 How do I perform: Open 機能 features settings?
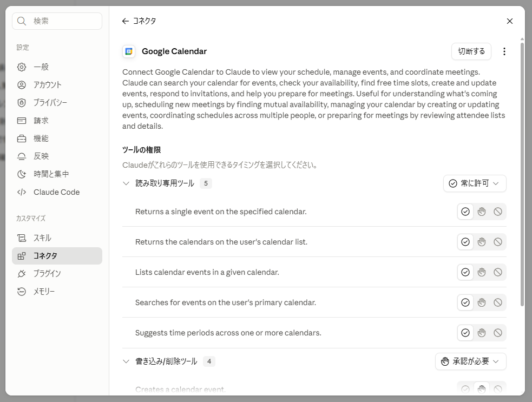coord(57,139)
